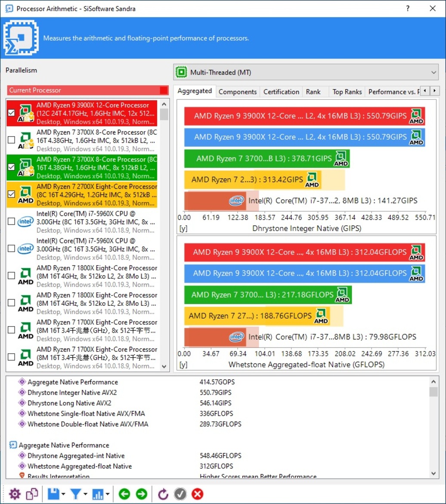Click processor list scroll-down arrow
Screen dimensions: 446x504
(164, 367)
